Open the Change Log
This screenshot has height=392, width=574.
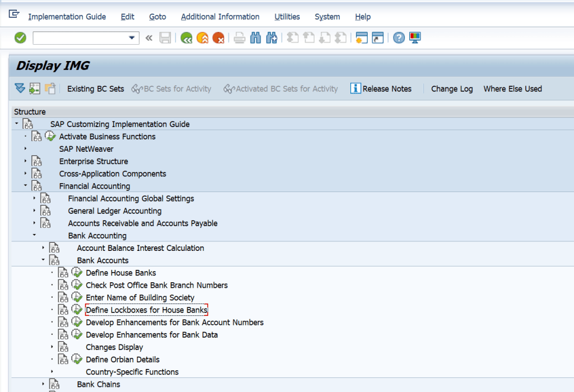point(452,88)
